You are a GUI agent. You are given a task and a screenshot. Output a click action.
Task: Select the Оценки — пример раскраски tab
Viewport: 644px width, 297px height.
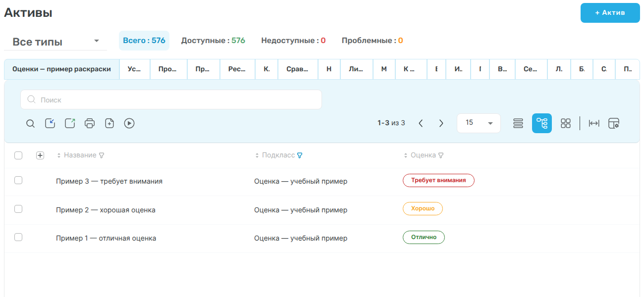61,69
